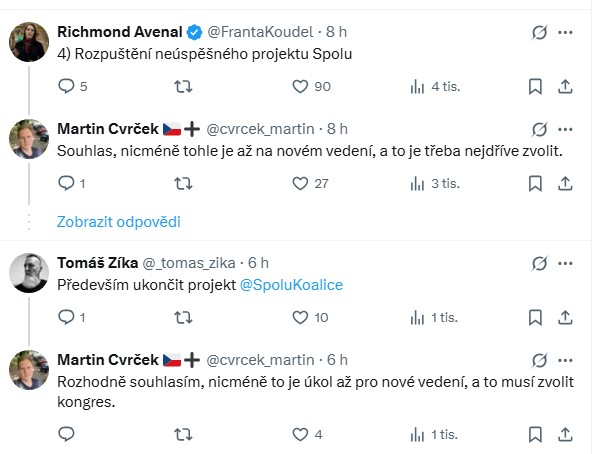Bookmark Richmond Avenal's tweet

(537, 87)
